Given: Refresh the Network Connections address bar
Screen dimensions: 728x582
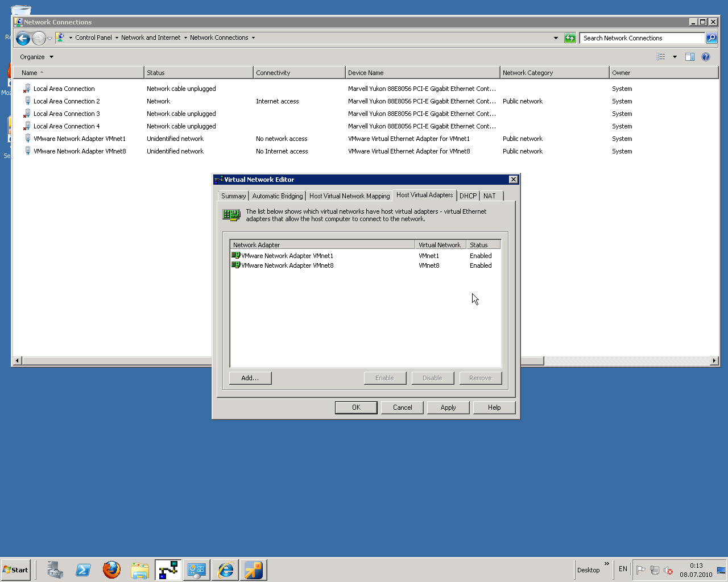Looking at the screenshot, I should [x=570, y=38].
